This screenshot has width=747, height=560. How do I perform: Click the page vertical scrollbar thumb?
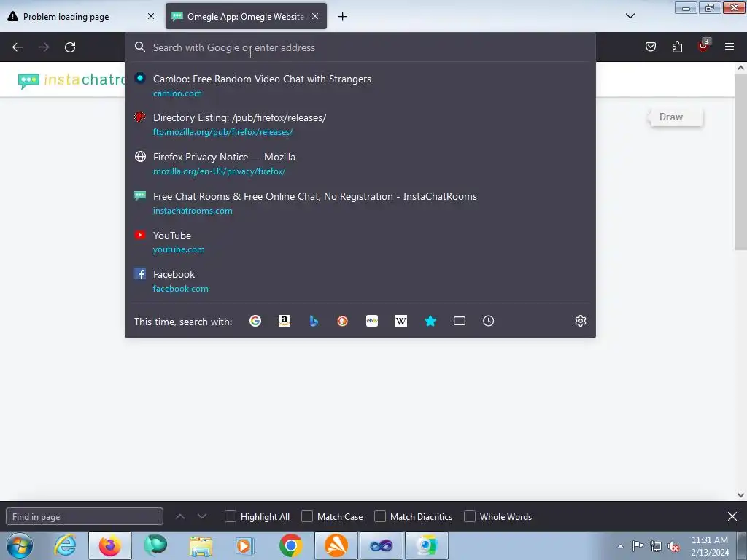[x=740, y=160]
